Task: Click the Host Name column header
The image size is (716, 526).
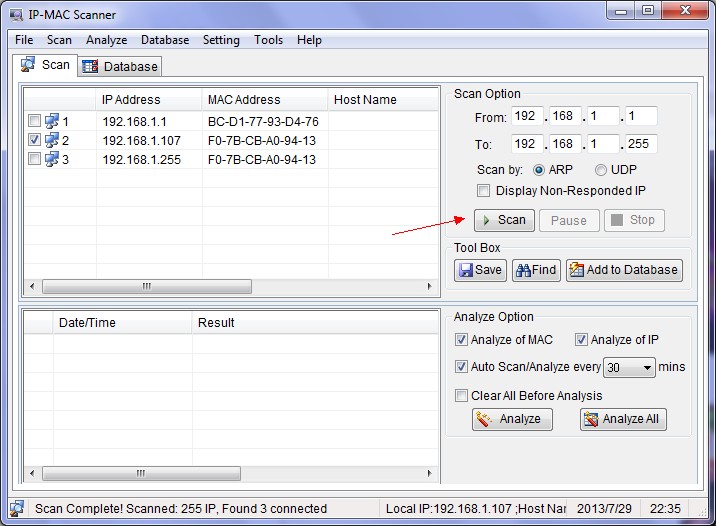Action: [x=383, y=100]
